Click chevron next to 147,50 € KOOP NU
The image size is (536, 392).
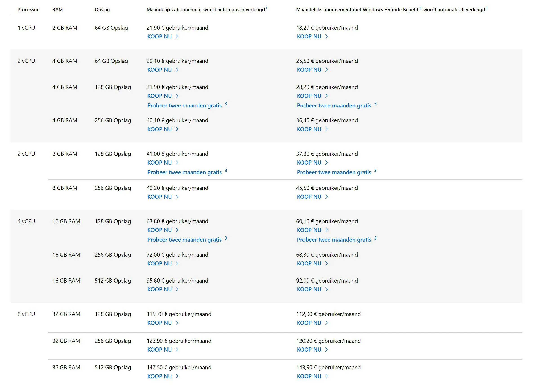pos(177,376)
